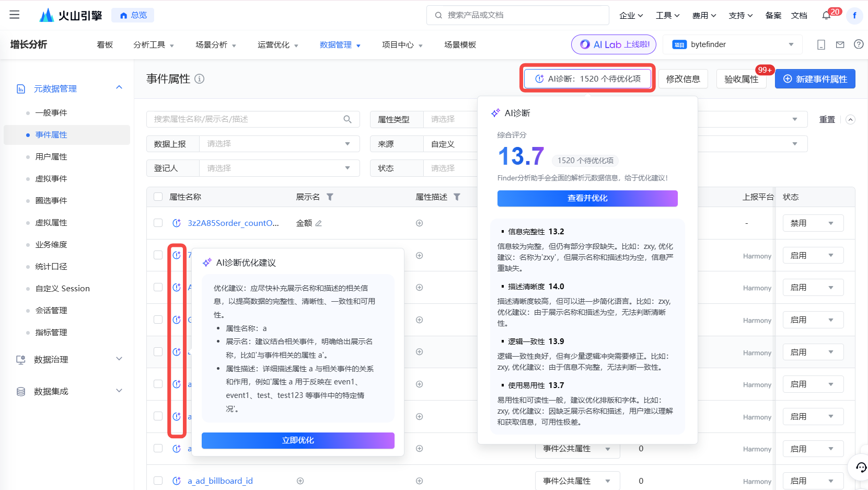Open the notification bell icon

click(826, 15)
